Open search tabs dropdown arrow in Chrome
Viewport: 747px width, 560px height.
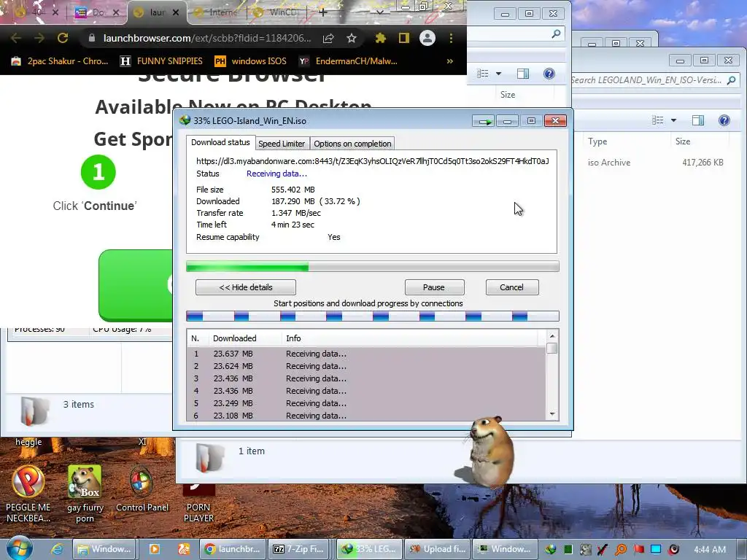click(x=379, y=12)
